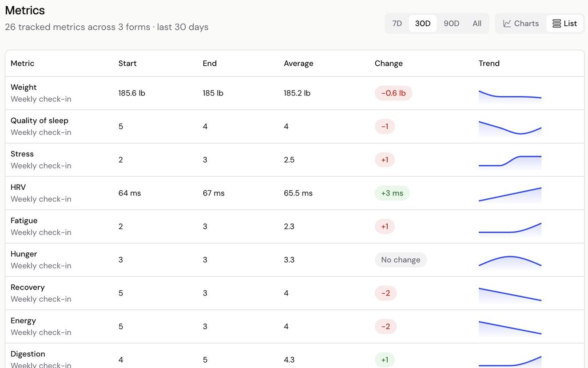Click the 67 ms end value

pyautogui.click(x=214, y=193)
